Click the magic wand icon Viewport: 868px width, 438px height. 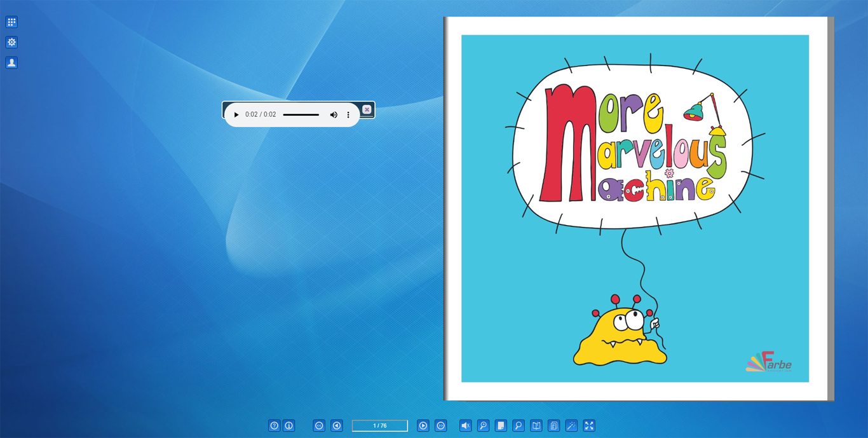click(x=572, y=426)
